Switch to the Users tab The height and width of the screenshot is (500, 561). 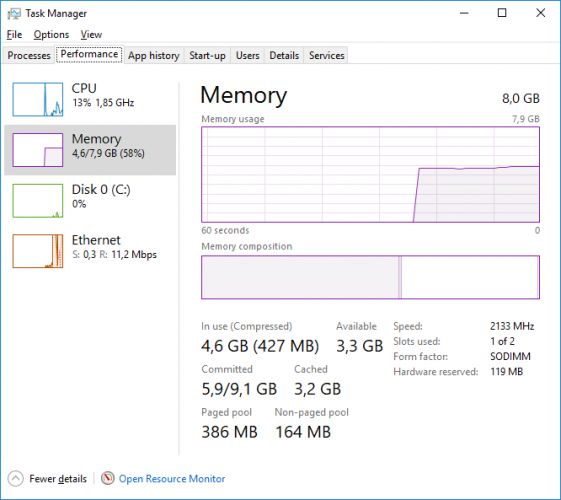(248, 55)
